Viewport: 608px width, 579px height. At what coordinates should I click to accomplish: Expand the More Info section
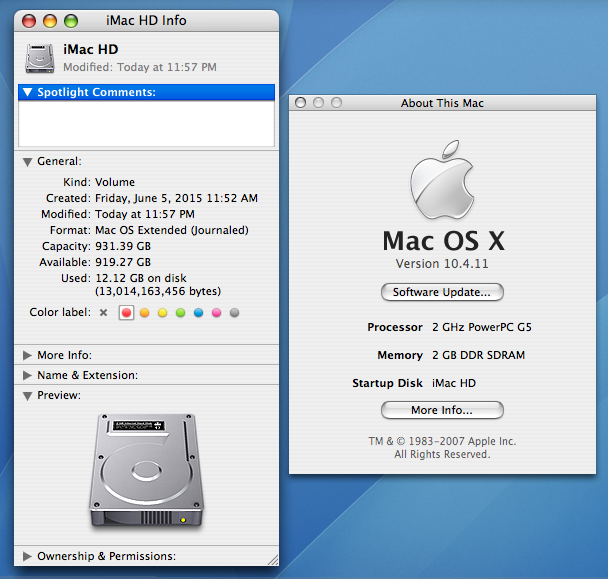[x=27, y=355]
